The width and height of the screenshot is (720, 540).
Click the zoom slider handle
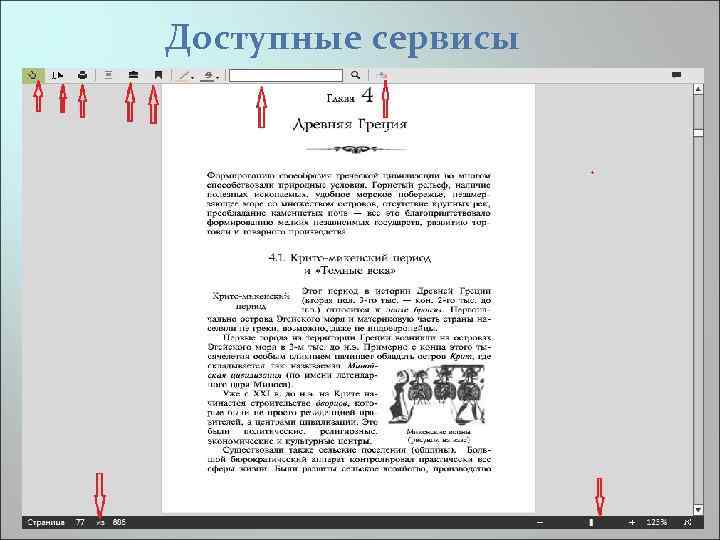coord(591,523)
